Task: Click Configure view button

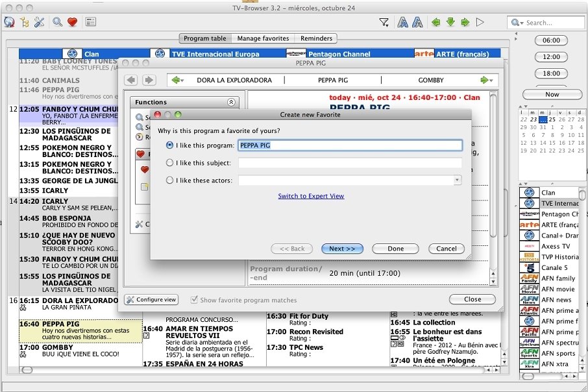Action: click(151, 300)
